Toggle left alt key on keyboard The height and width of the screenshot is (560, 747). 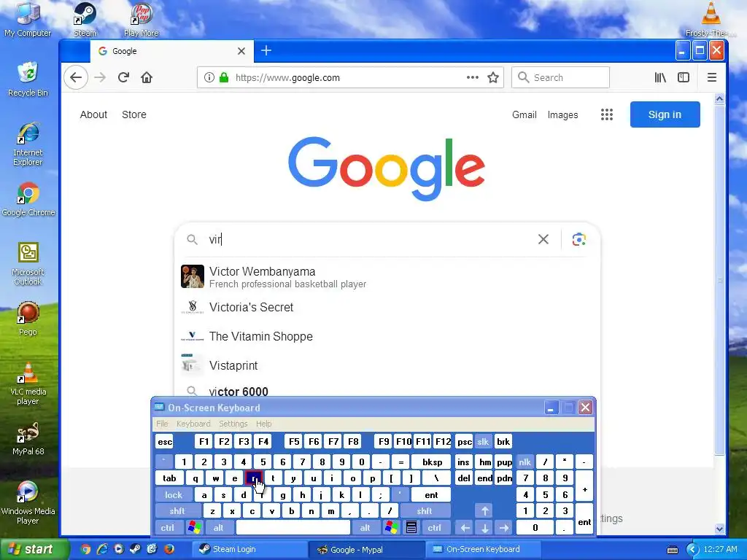tap(218, 528)
